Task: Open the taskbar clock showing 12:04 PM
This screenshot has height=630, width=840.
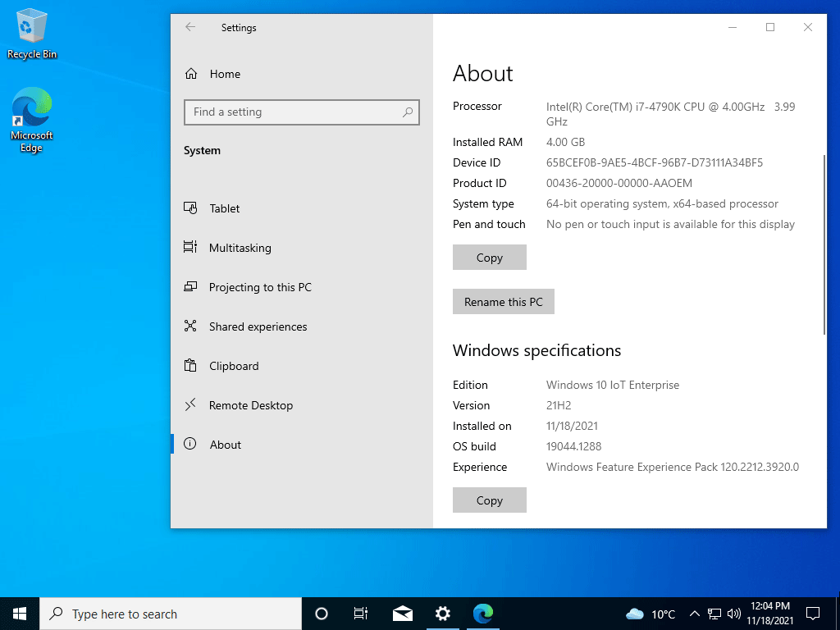Action: click(769, 614)
